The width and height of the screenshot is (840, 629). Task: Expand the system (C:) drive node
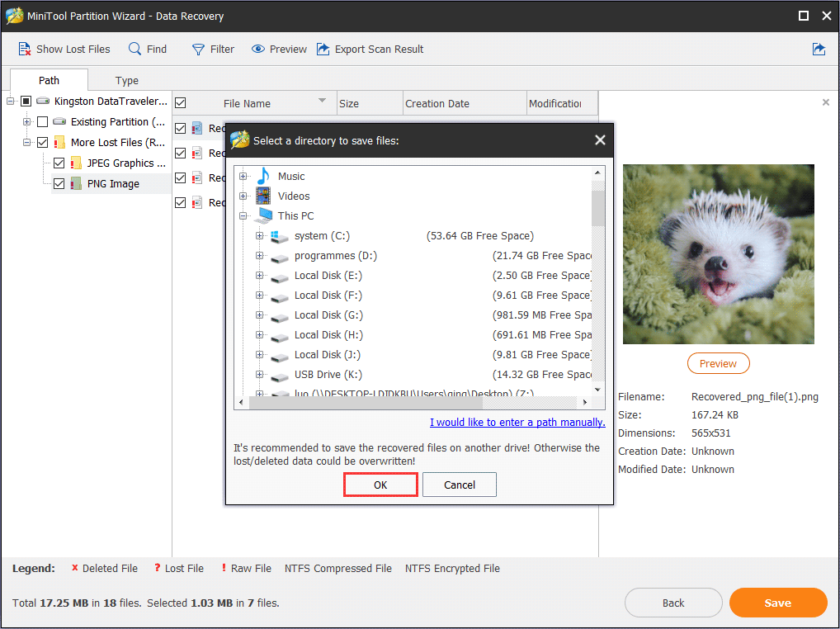[259, 236]
